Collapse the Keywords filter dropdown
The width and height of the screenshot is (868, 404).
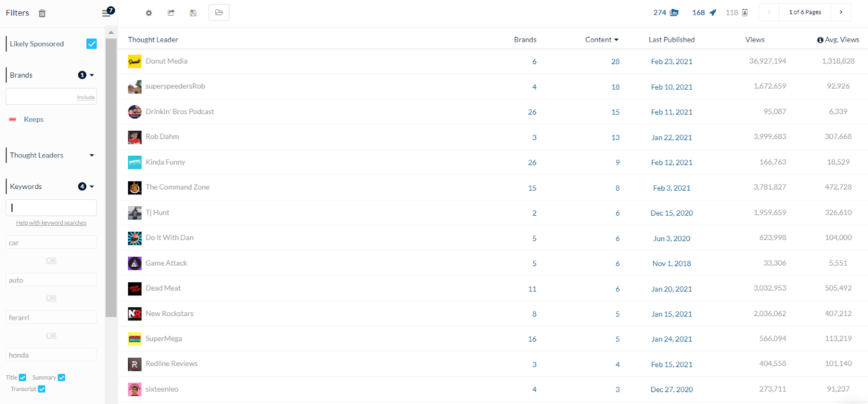coord(92,186)
